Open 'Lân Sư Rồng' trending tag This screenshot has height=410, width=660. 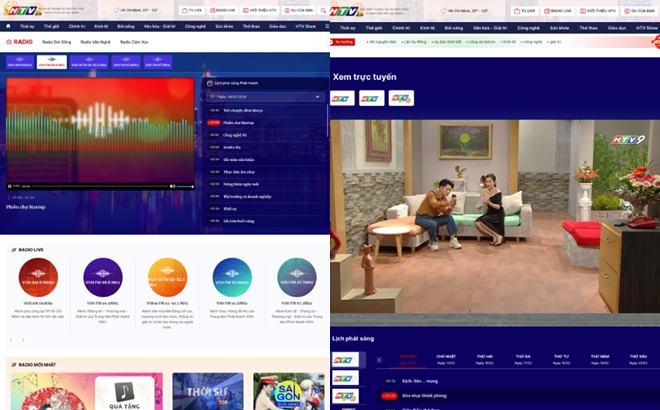click(414, 42)
